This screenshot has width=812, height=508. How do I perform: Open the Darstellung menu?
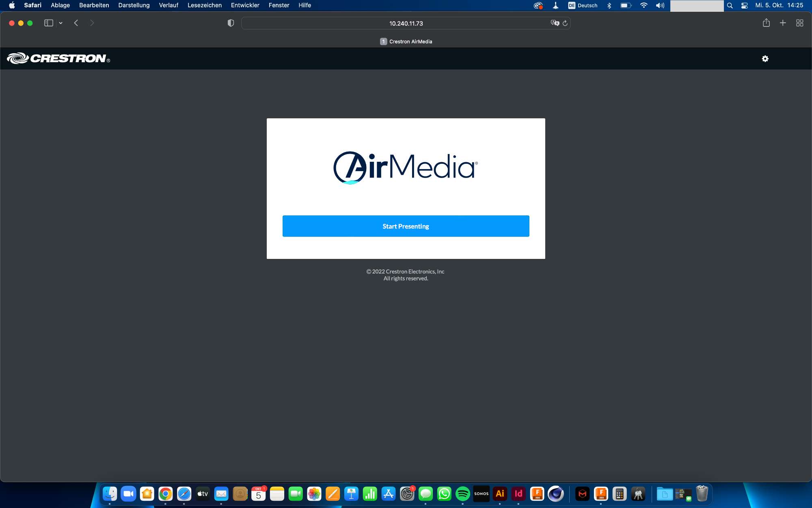point(134,5)
